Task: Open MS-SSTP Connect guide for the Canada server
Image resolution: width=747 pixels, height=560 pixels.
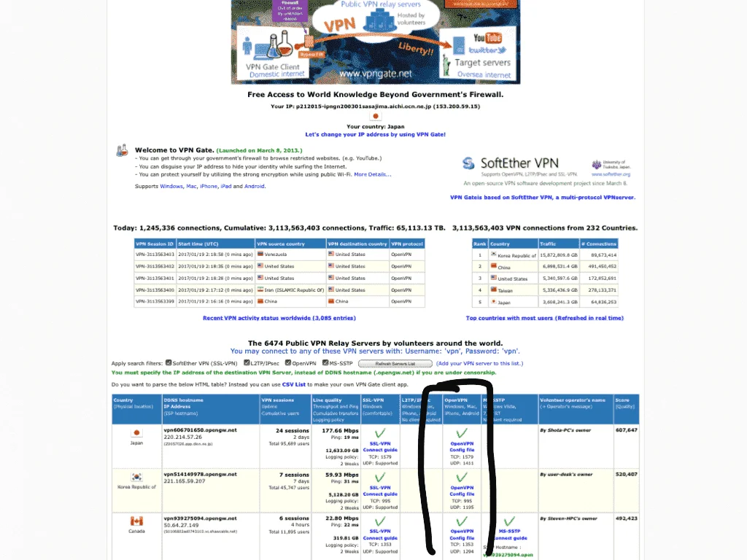Action: click(x=510, y=534)
